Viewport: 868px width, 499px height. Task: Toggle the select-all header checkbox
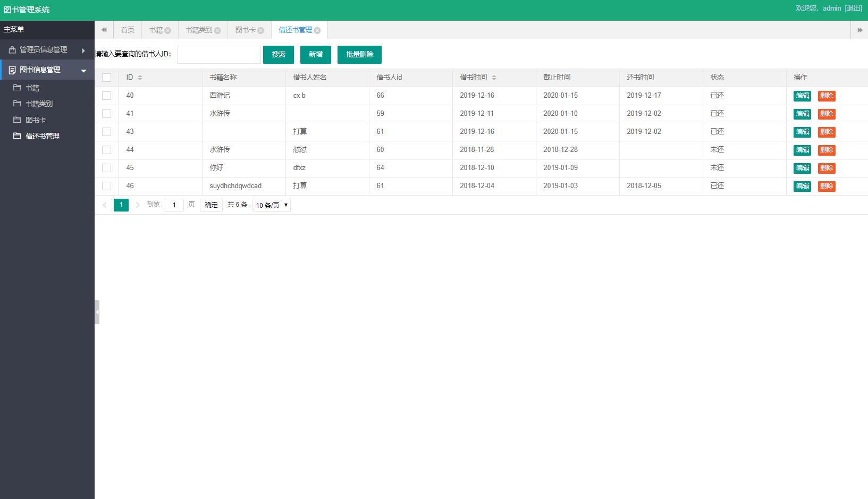coord(107,78)
